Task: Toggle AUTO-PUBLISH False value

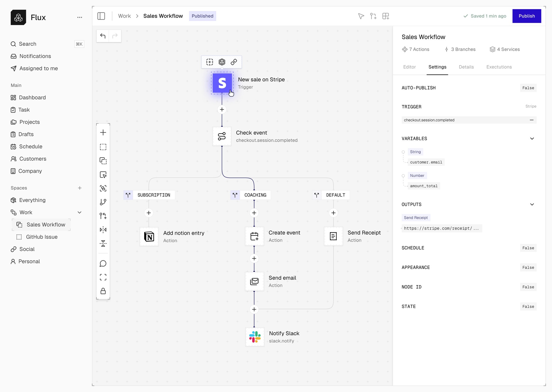Action: point(528,88)
